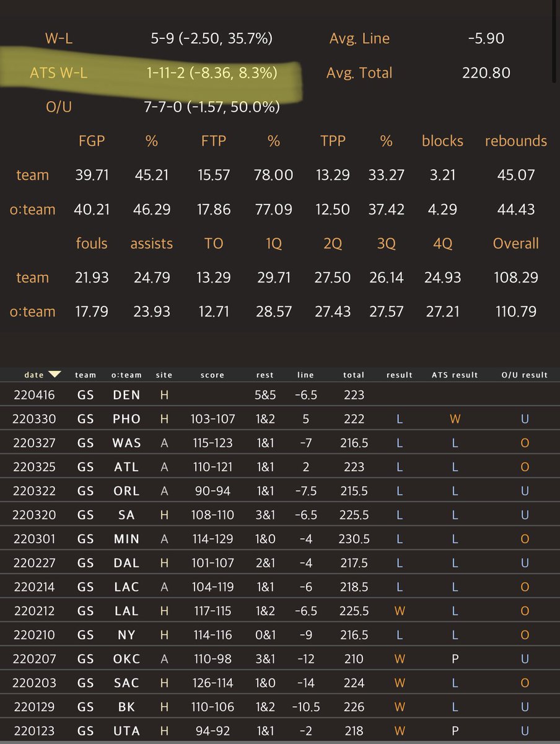Click the score column header
This screenshot has width=560, height=744.
point(212,374)
